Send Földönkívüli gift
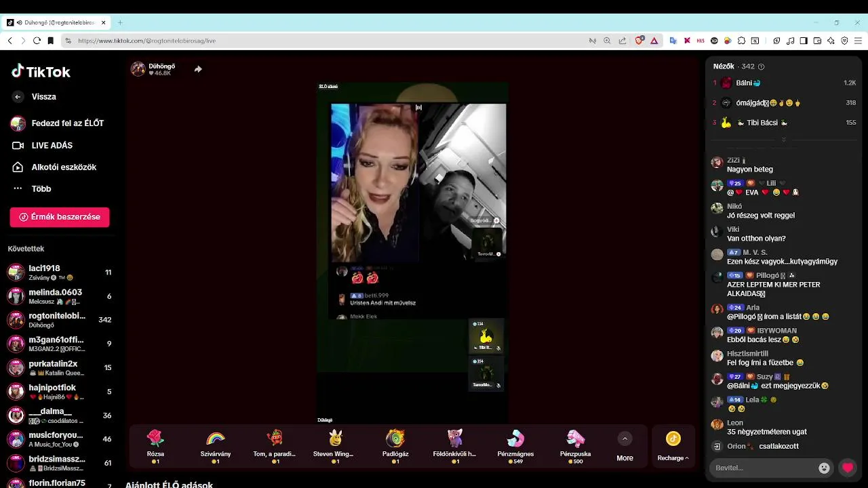Screen dimensions: 868x488 coord(454,446)
